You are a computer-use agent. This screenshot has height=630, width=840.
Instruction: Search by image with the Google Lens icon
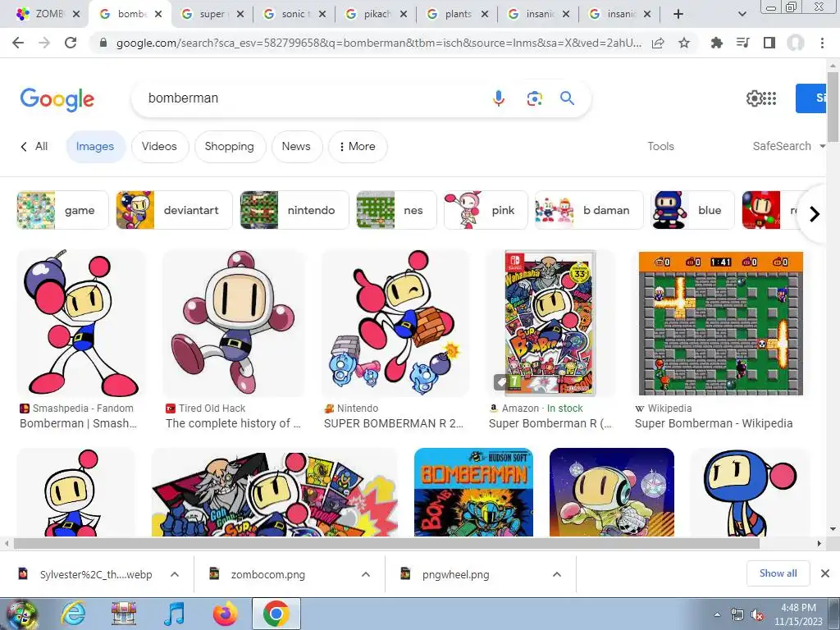(x=534, y=98)
